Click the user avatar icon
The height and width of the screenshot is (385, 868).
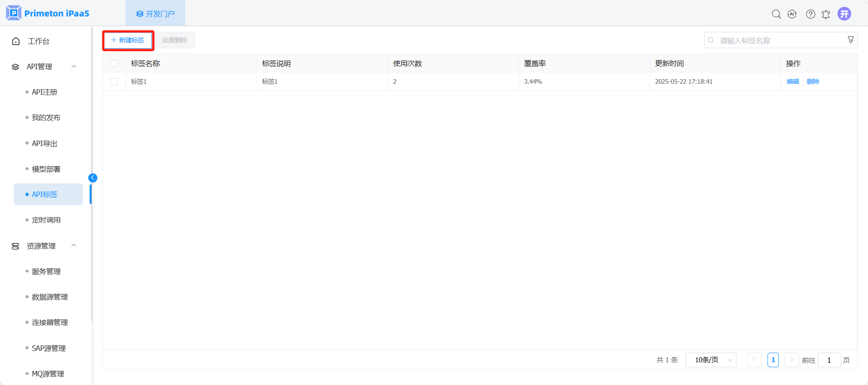click(x=844, y=14)
